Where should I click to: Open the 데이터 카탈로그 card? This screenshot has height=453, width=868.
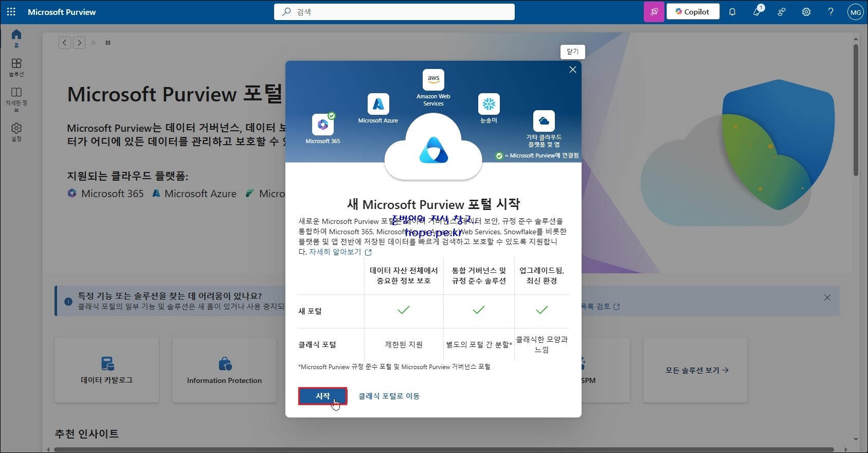107,370
